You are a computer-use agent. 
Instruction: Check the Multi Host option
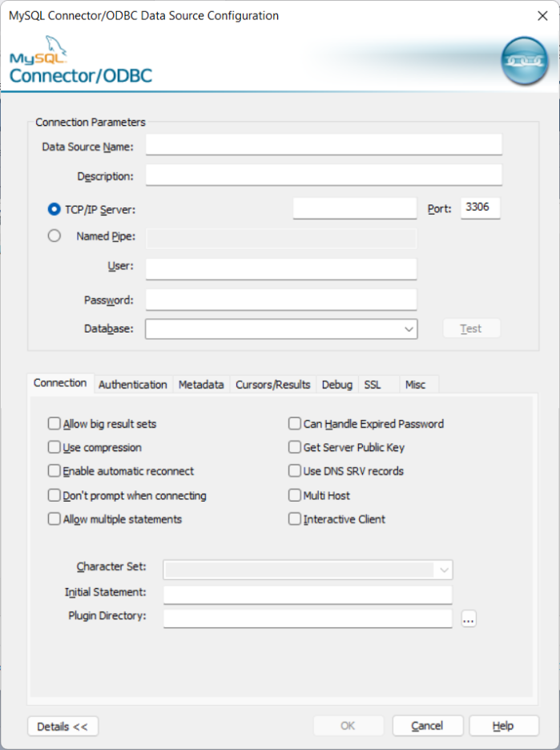[294, 495]
